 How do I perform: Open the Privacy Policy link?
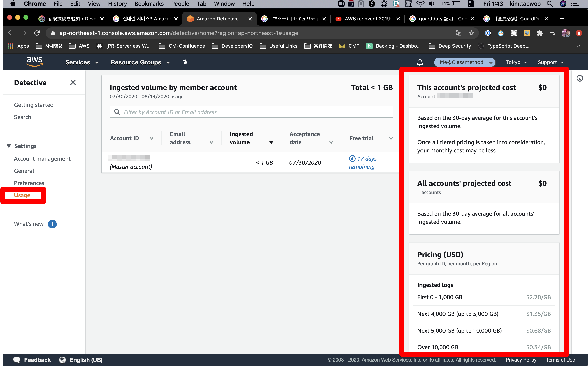(x=521, y=360)
